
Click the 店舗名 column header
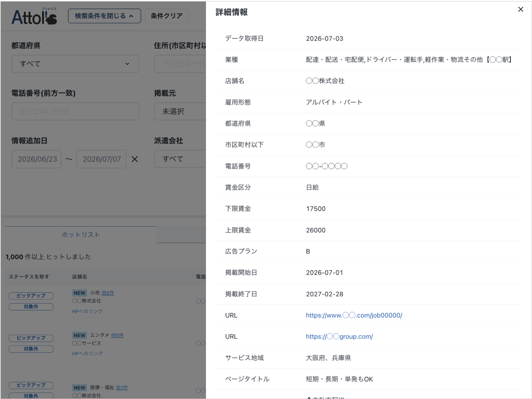[79, 277]
